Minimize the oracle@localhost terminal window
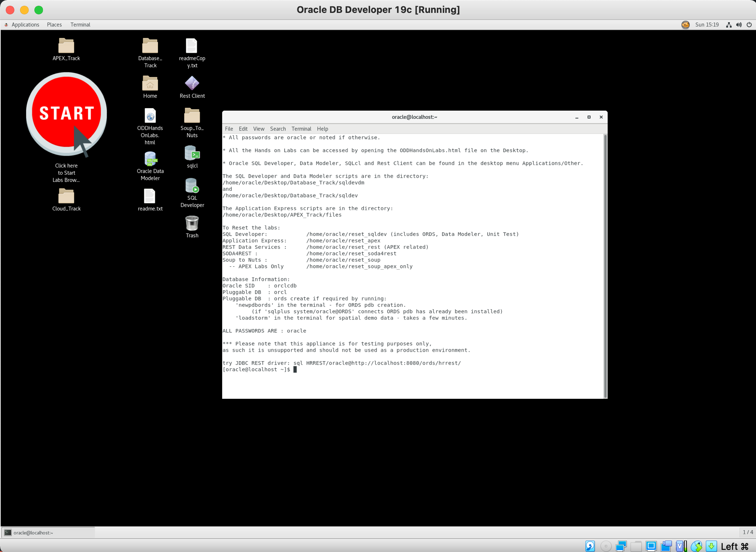Viewport: 756px width, 552px height. click(577, 117)
